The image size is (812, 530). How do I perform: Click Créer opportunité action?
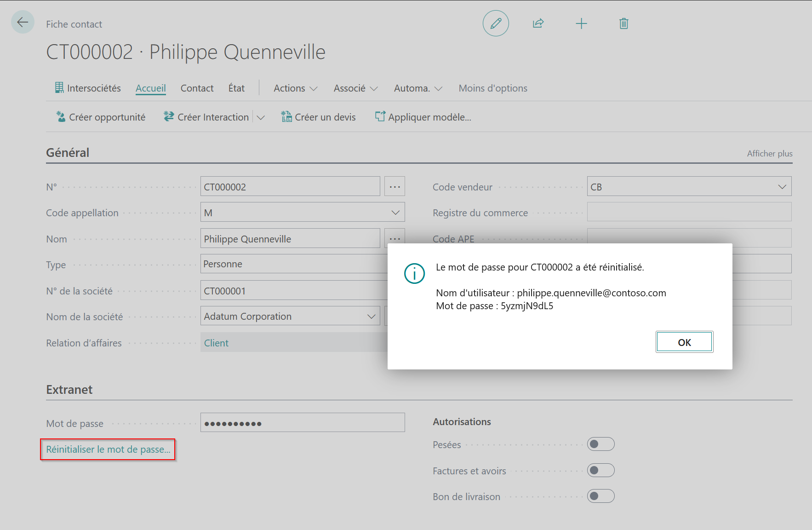click(101, 117)
